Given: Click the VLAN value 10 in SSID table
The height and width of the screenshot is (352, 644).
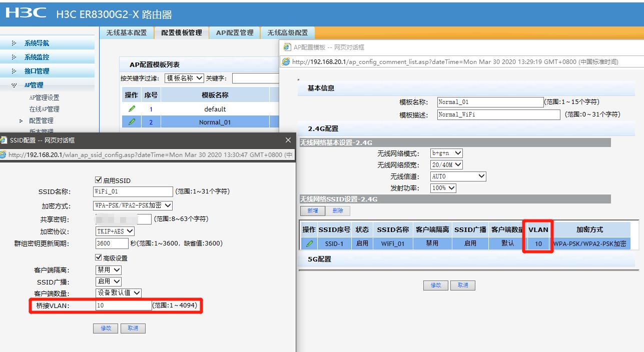Looking at the screenshot, I should (x=538, y=243).
